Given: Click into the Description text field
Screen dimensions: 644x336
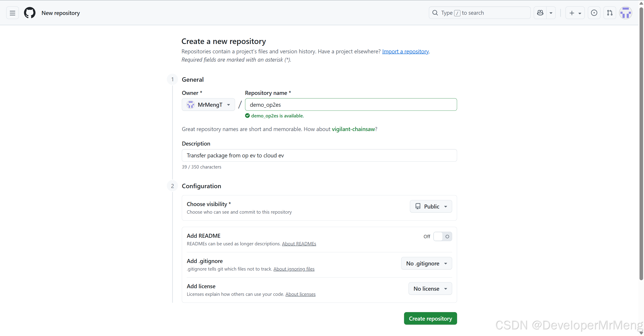Looking at the screenshot, I should click(319, 156).
